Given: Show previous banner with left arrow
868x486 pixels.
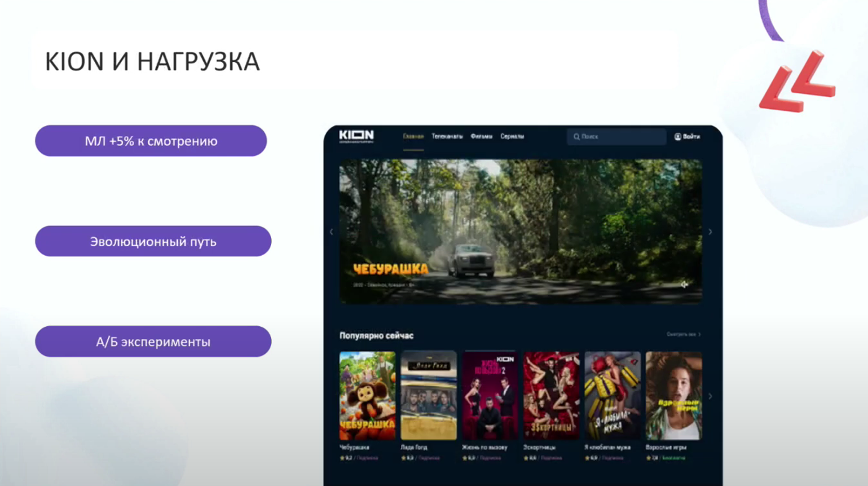Looking at the screenshot, I should [332, 232].
